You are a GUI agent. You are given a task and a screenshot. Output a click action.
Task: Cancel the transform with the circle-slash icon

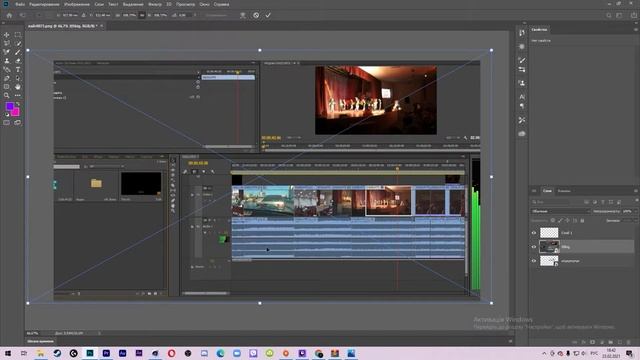tap(256, 15)
